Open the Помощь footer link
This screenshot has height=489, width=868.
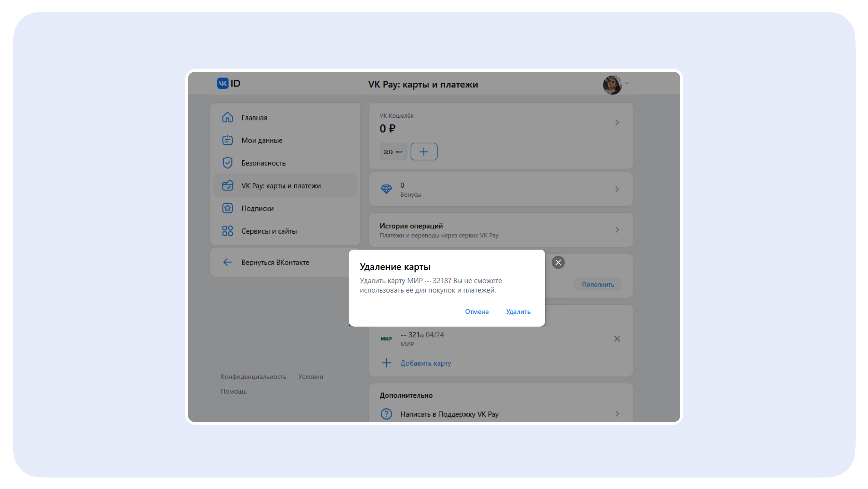pyautogui.click(x=233, y=391)
